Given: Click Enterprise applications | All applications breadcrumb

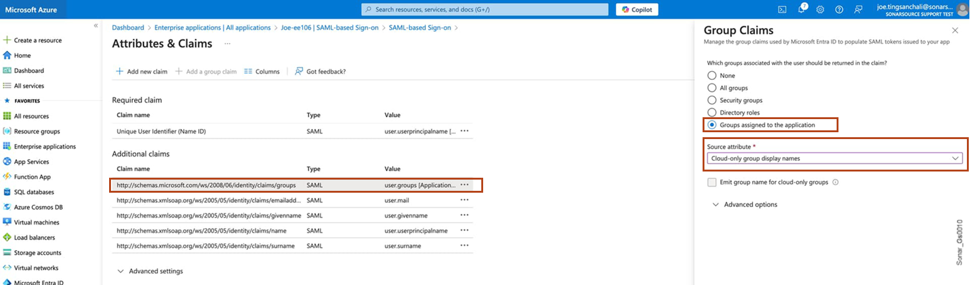Looking at the screenshot, I should 213,27.
